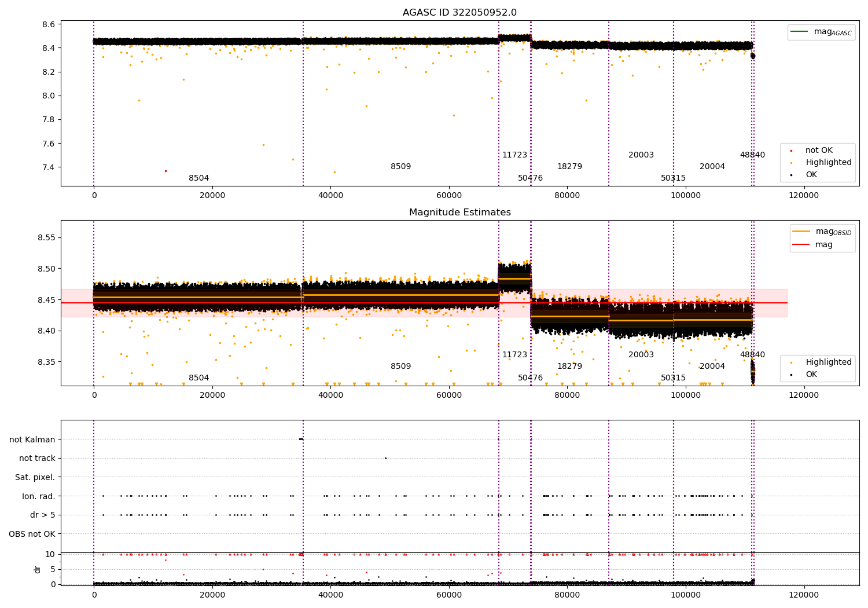Viewport: 868px width, 608px height.
Task: Click OBSID label 8509 in AGASC ID plot
Action: click(401, 167)
